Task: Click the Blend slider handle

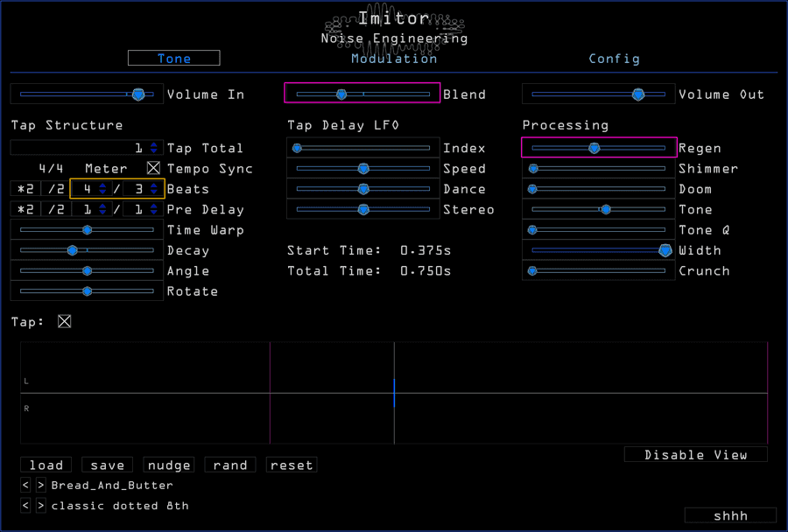Action: [x=341, y=94]
